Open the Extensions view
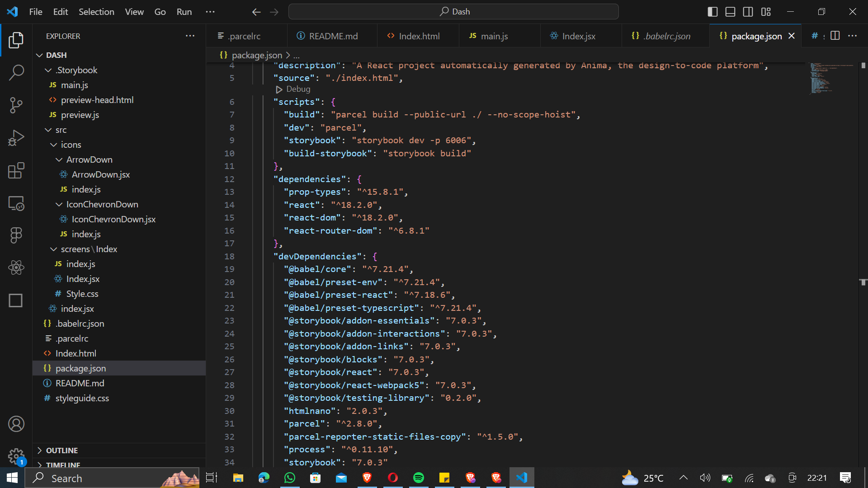The image size is (868, 488). [x=16, y=171]
